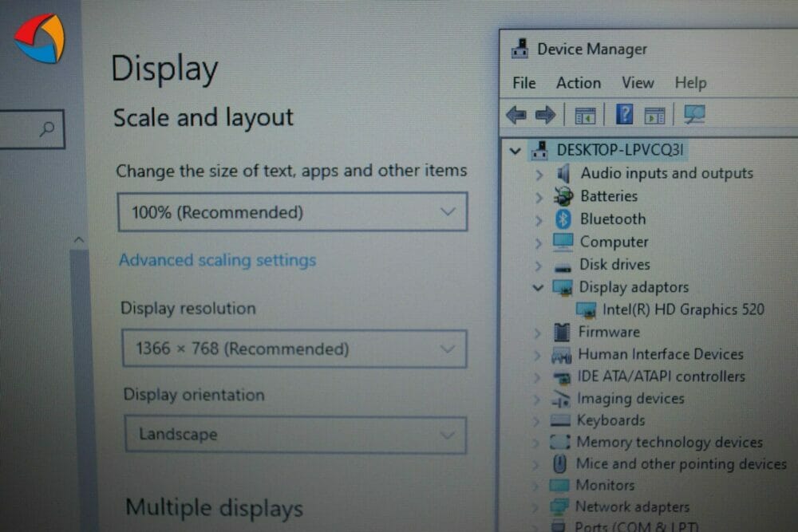Click the Mice and other pointing devices icon
Screen dimensions: 798x532
[560, 463]
